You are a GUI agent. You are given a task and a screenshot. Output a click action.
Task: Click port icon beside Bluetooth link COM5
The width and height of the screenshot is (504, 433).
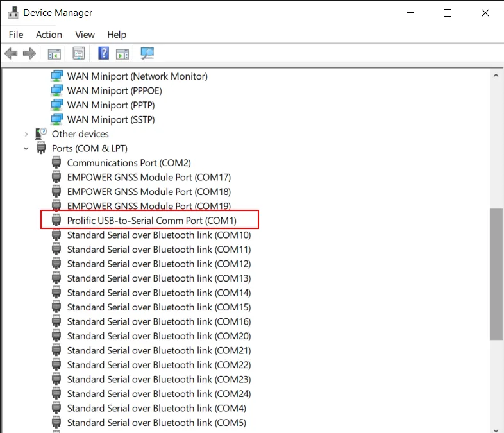pos(56,423)
